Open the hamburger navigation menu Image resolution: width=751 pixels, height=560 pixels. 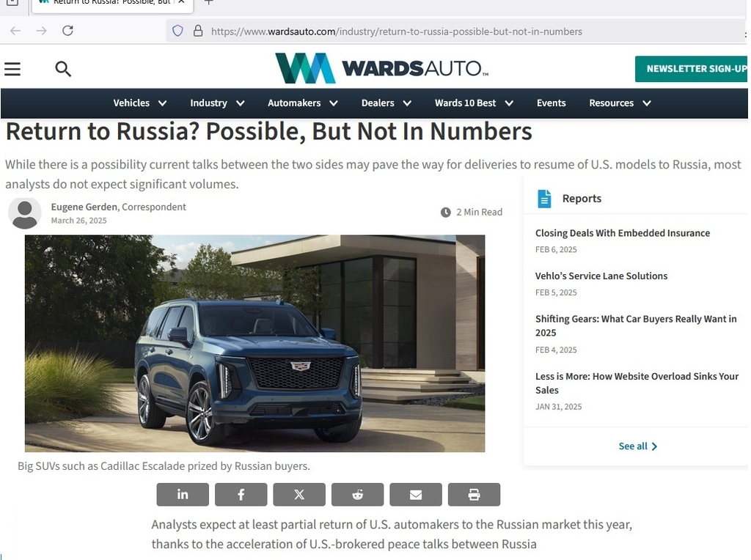click(12, 69)
